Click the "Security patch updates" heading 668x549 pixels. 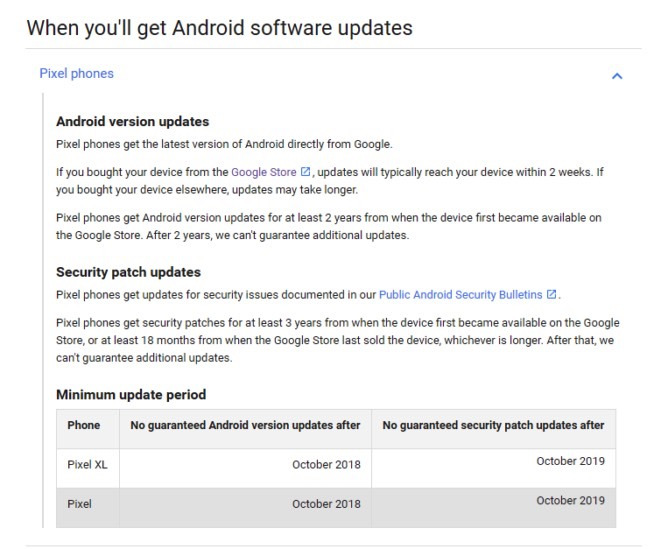tap(128, 272)
